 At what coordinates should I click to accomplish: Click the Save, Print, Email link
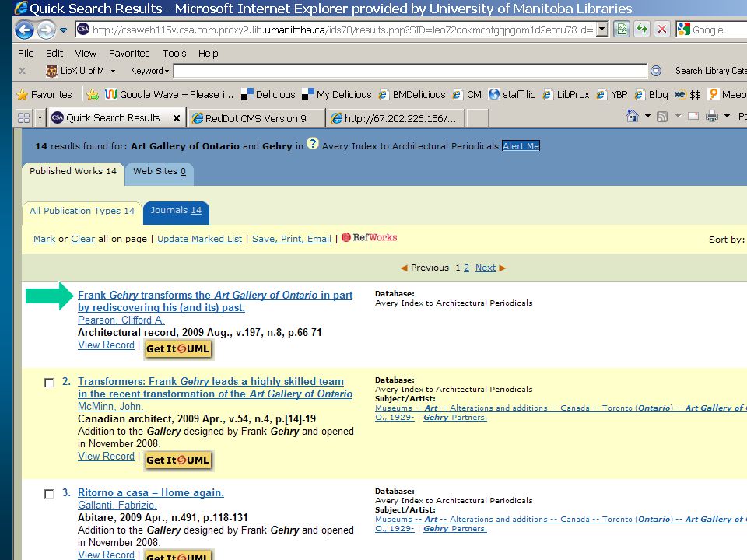pyautogui.click(x=292, y=239)
